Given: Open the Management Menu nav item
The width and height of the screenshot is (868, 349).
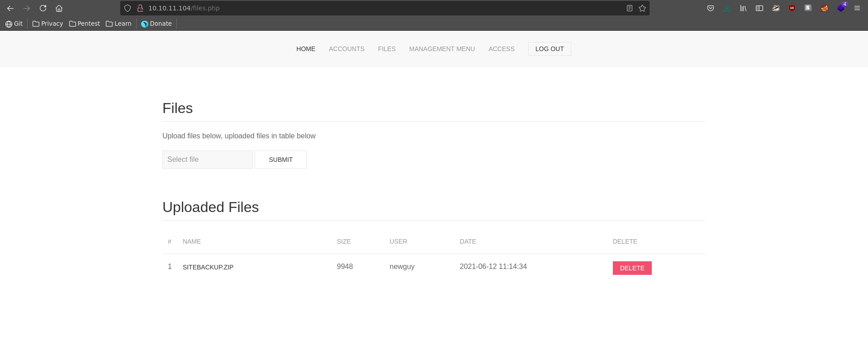Looking at the screenshot, I should [x=441, y=49].
